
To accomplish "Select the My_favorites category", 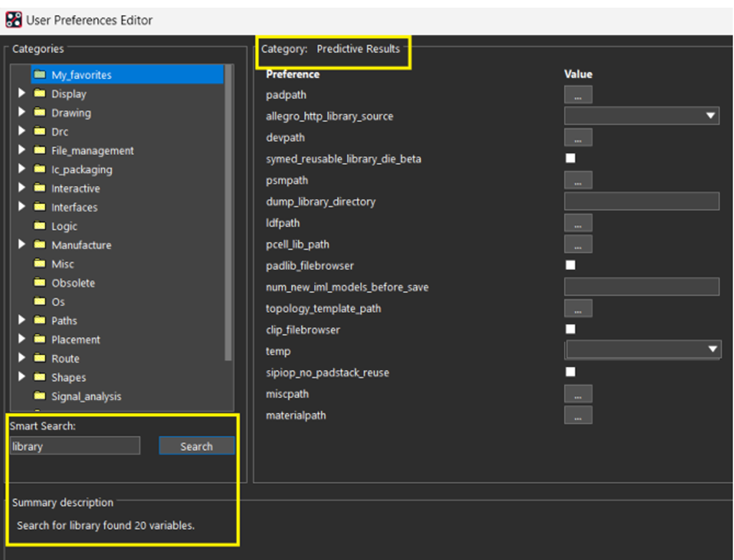I will [81, 75].
